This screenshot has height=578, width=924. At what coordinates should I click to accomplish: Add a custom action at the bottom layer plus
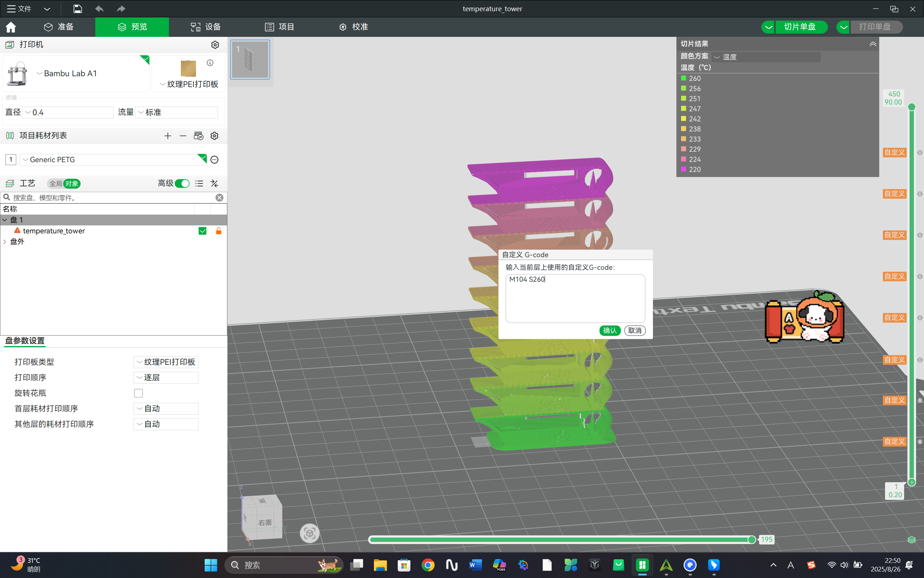click(x=912, y=482)
